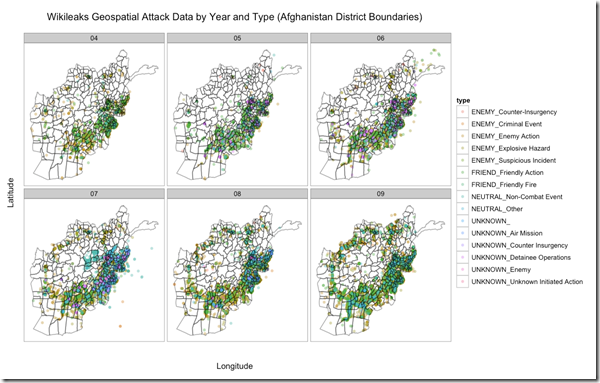Viewport: 600px width, 383px height.
Task: Click the FRIEND_Friendly Action legend label
Action: 507,173
